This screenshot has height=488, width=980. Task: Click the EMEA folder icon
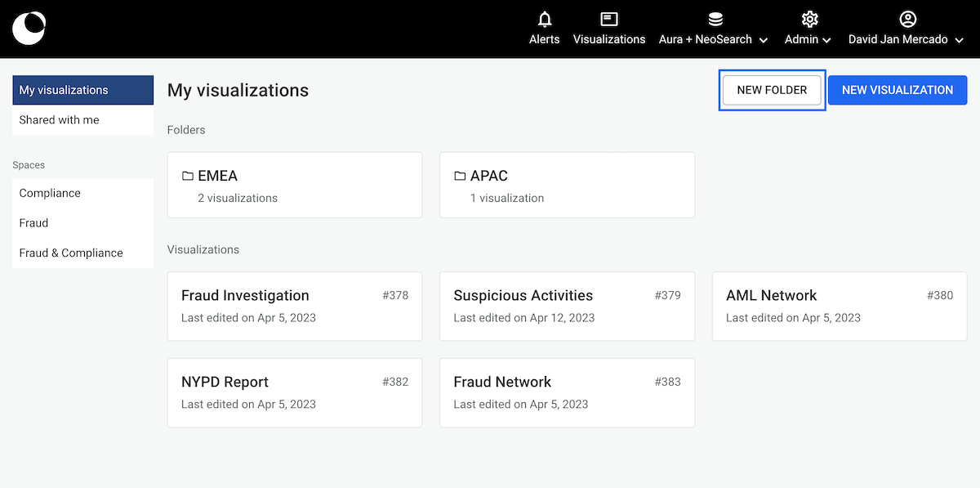coord(188,176)
